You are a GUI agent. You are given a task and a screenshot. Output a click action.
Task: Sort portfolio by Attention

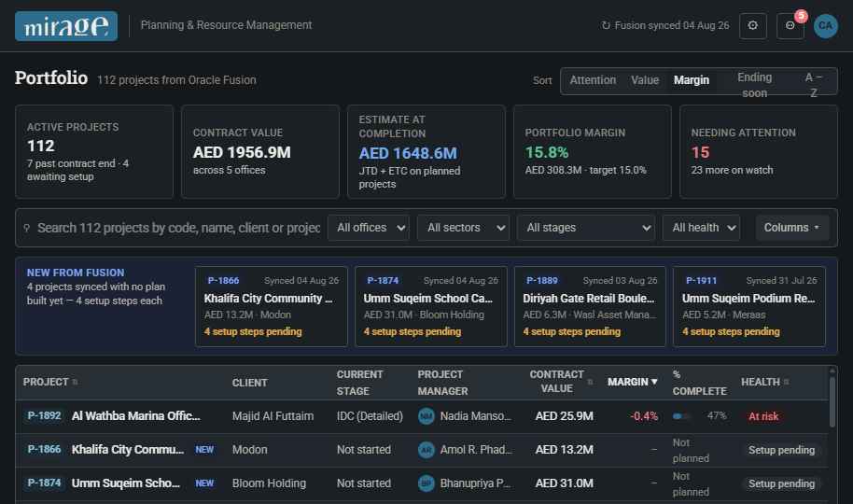click(x=593, y=80)
